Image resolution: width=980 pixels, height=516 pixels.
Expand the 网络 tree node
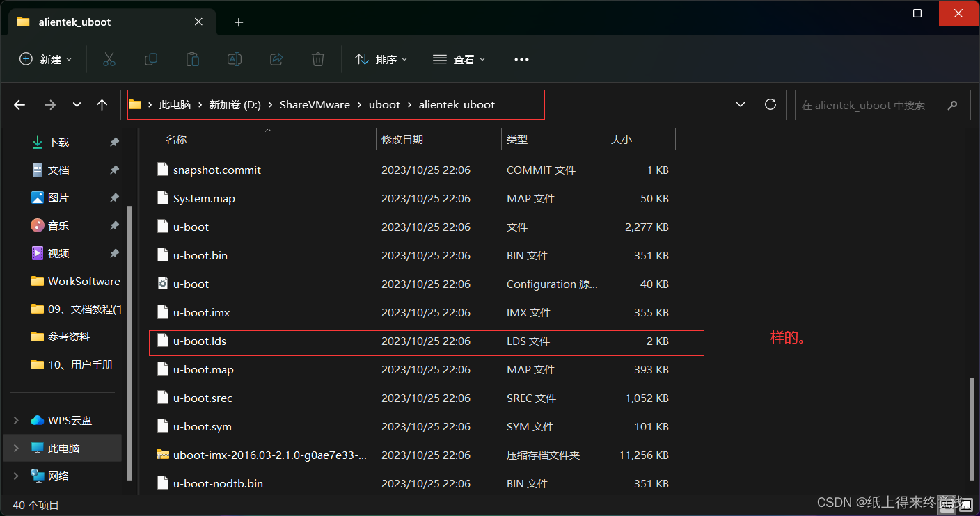point(16,476)
